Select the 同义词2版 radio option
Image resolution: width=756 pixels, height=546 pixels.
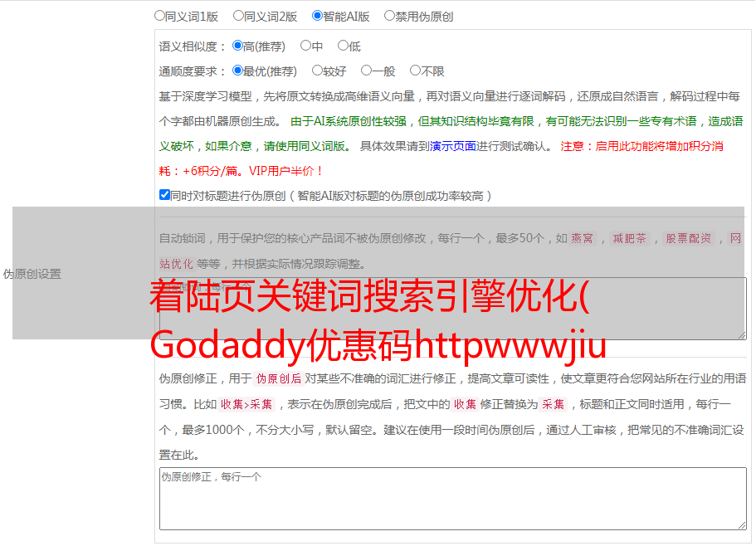coord(238,16)
